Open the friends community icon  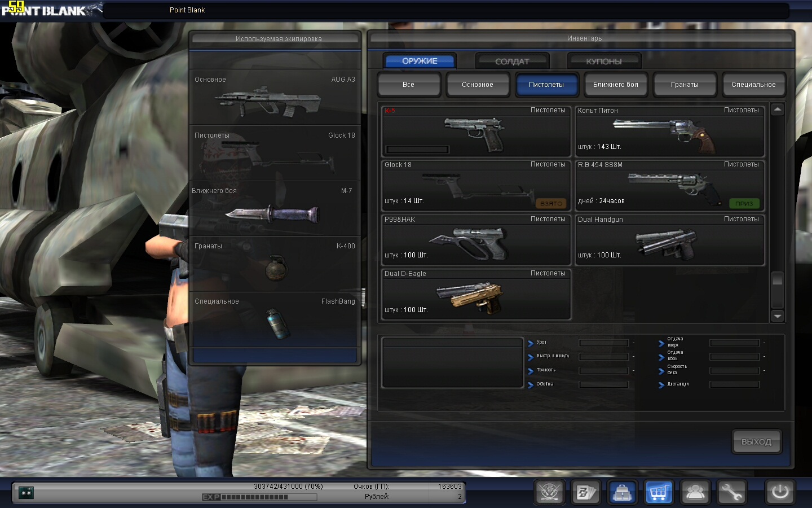point(695,493)
